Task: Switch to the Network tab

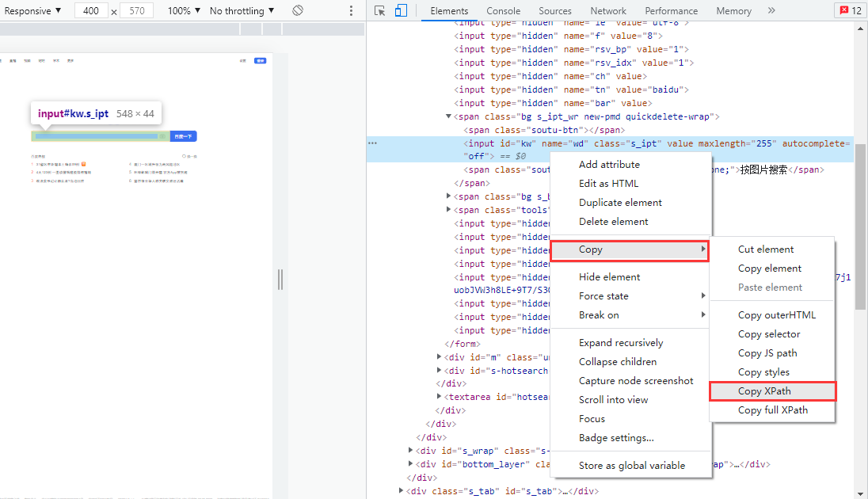Action: point(607,10)
